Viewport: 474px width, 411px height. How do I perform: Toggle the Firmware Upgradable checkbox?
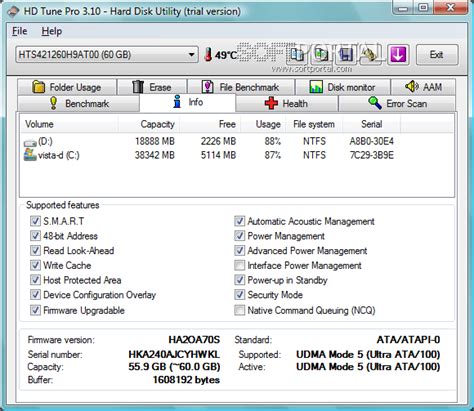click(35, 310)
